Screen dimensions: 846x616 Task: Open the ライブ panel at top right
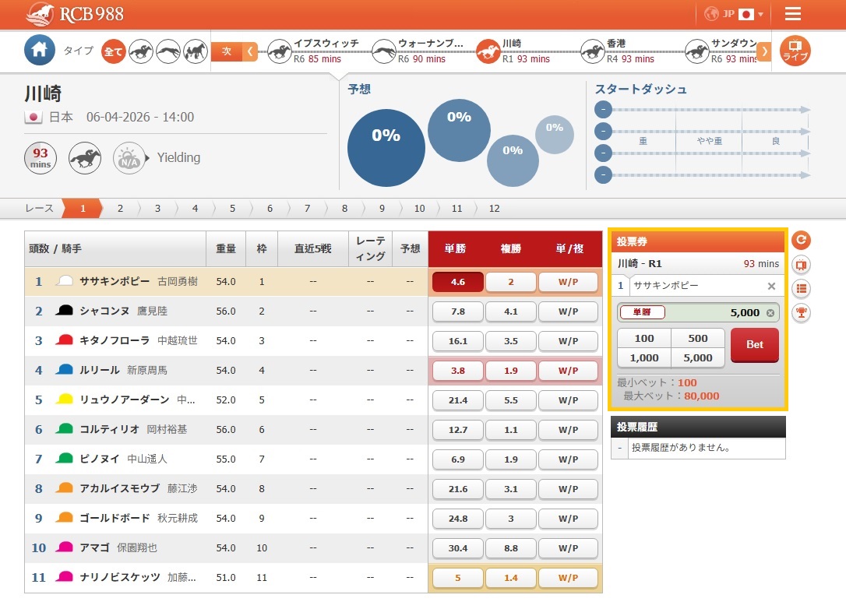(x=794, y=51)
